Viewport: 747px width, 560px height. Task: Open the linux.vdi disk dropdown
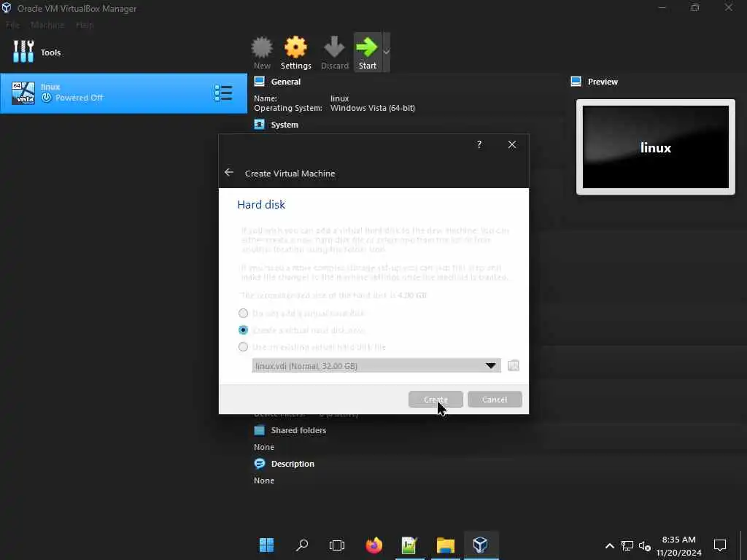(x=376, y=366)
